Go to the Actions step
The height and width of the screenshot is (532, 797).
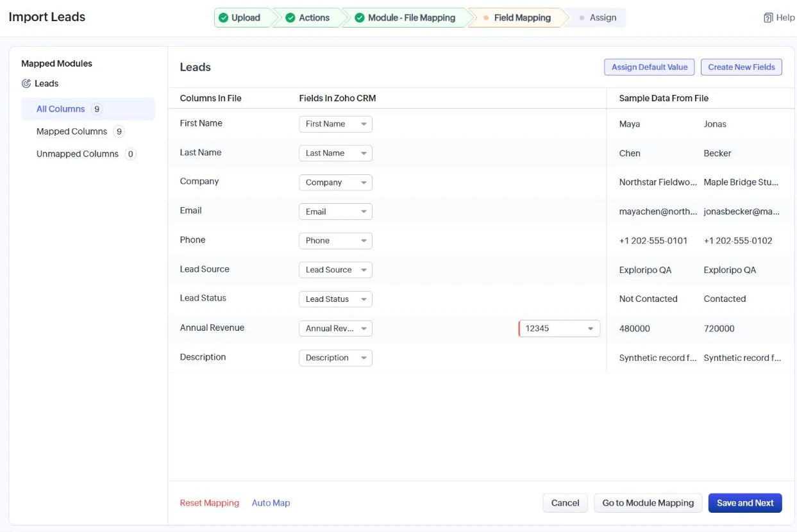[309, 18]
